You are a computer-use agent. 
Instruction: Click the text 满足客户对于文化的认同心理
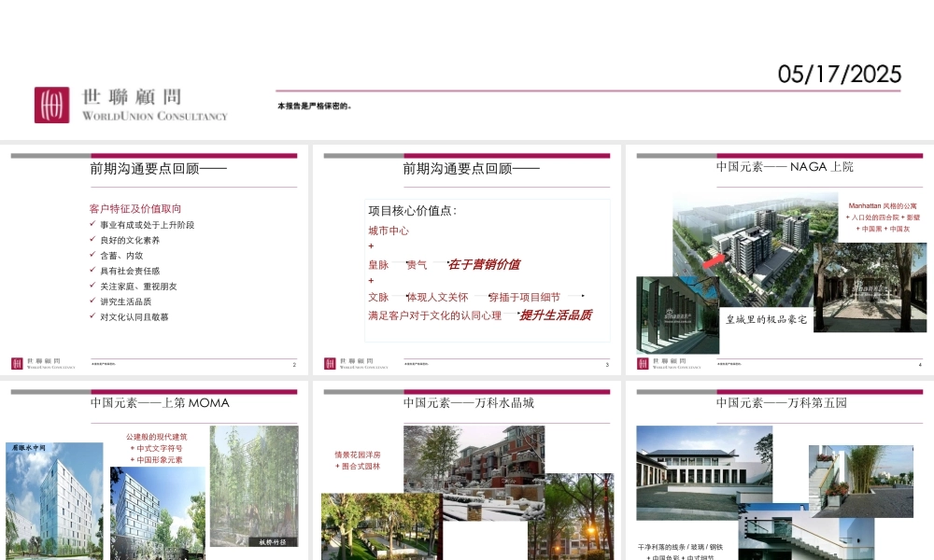tap(435, 315)
